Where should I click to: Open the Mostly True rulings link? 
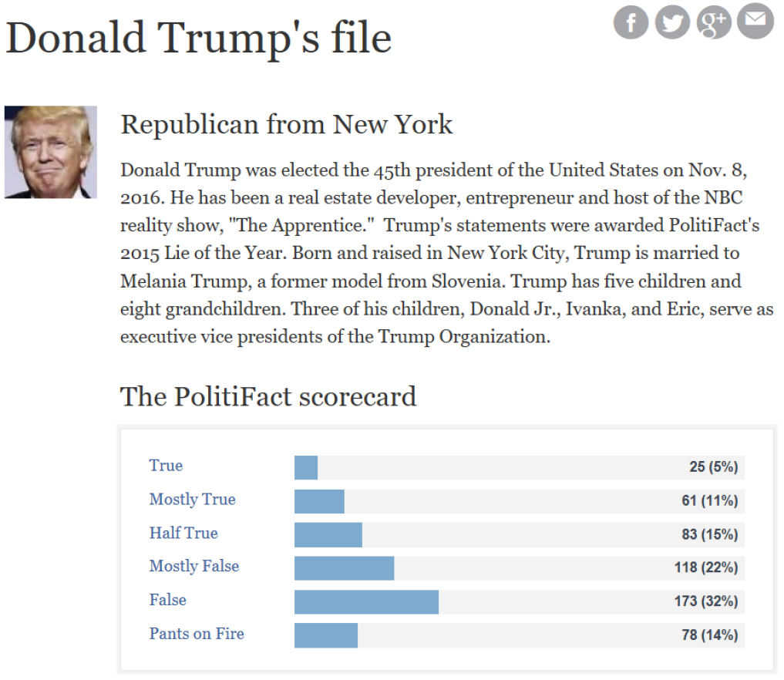click(x=193, y=500)
